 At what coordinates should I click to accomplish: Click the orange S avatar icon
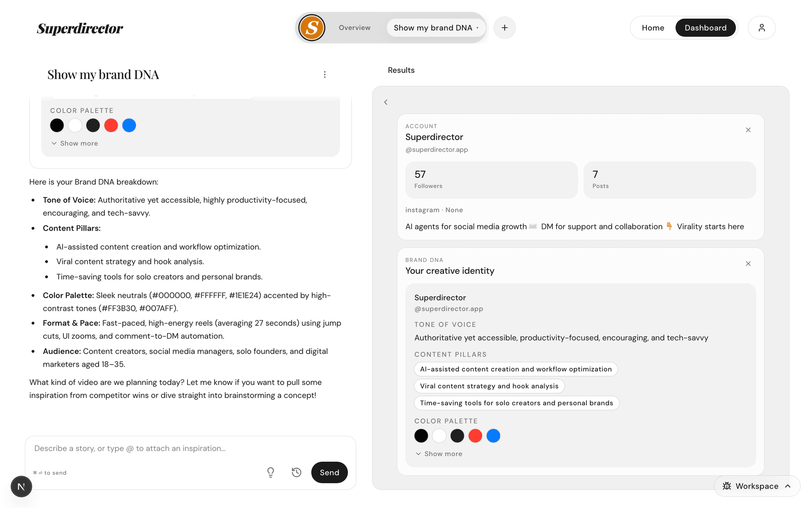point(312,28)
